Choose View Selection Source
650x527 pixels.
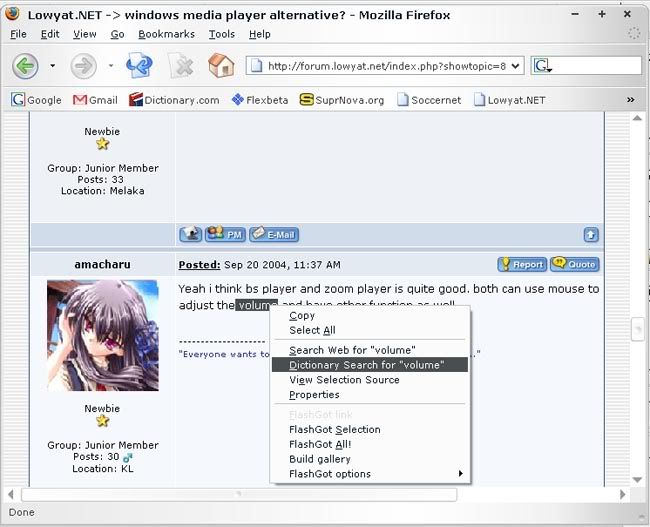[370, 380]
